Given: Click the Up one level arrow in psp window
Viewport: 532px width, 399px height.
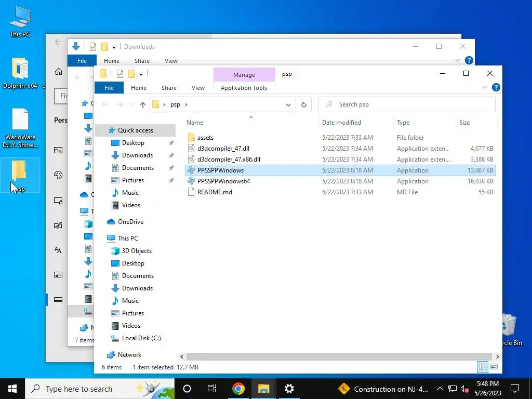Looking at the screenshot, I should point(142,105).
